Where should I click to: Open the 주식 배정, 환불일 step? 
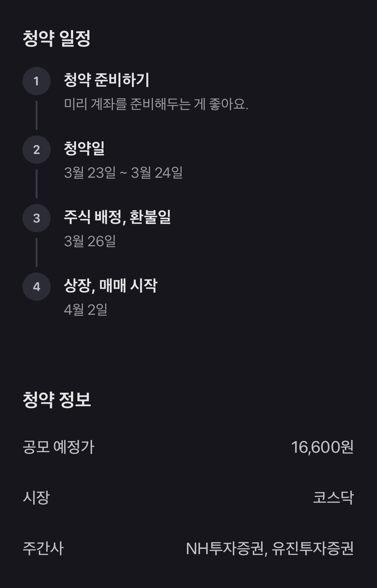click(117, 217)
